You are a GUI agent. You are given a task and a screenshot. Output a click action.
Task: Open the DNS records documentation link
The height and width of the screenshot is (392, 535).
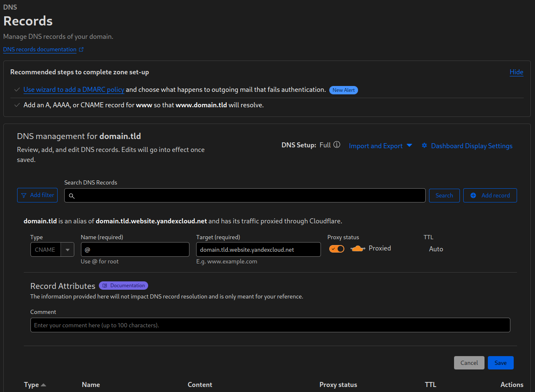coord(40,49)
